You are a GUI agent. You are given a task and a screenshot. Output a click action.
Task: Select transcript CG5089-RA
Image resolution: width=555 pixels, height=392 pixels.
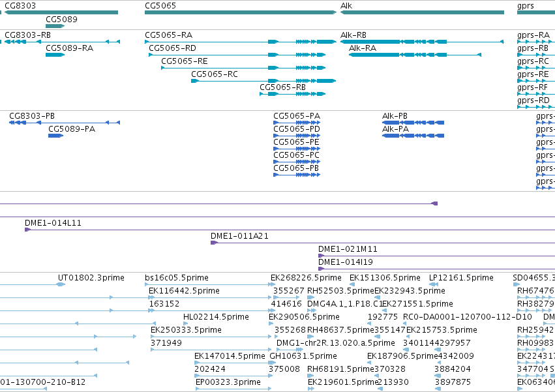click(x=69, y=48)
